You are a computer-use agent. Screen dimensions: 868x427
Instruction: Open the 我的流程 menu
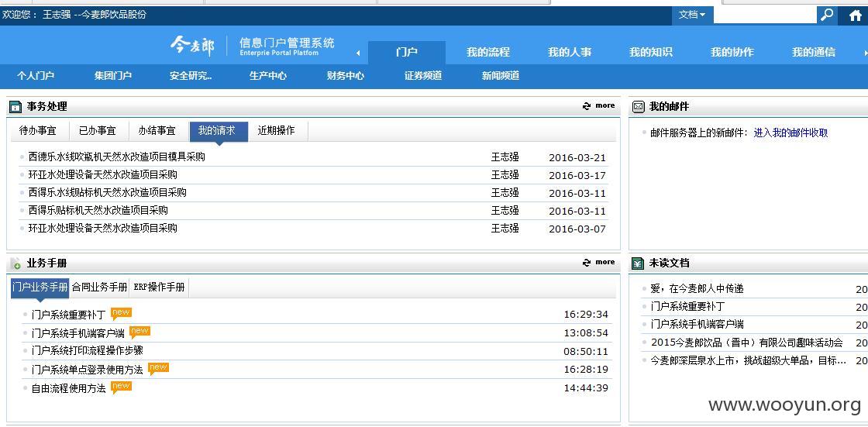(x=487, y=52)
